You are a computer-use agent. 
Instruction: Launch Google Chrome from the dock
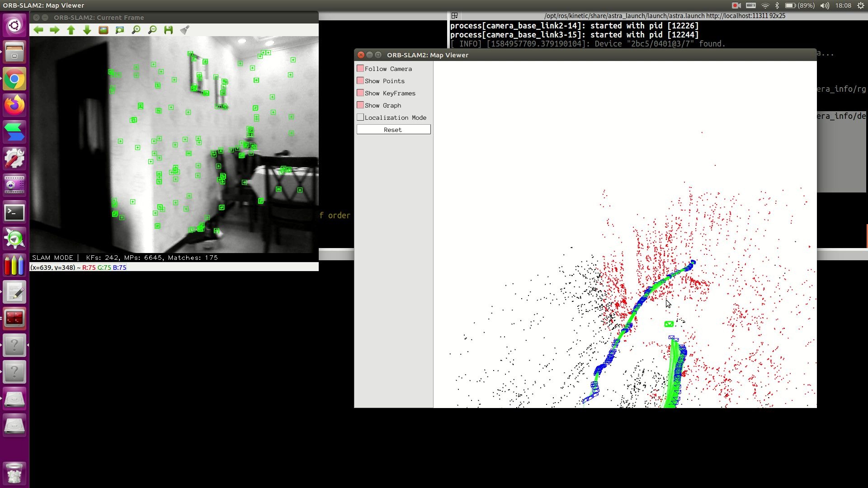coord(14,79)
